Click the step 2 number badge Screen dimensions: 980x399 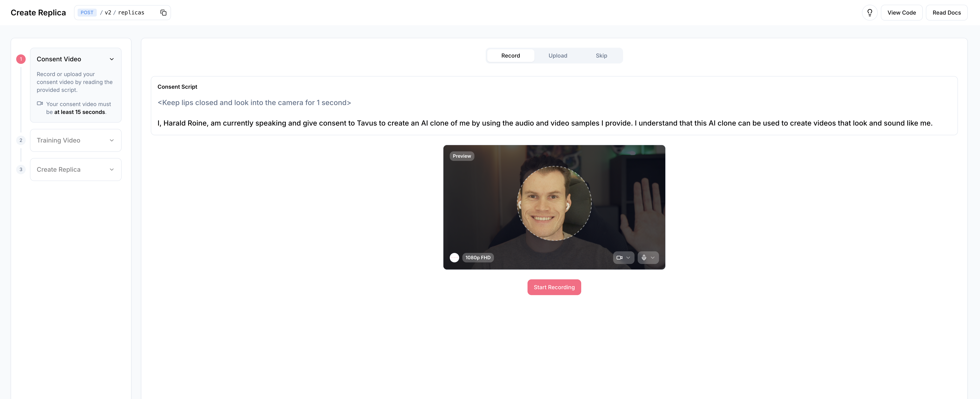21,140
